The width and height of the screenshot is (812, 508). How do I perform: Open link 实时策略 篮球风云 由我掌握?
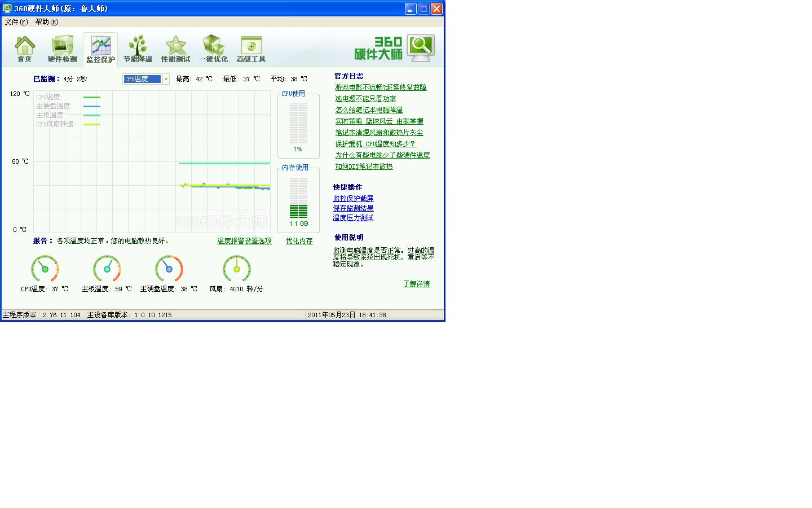pos(379,121)
